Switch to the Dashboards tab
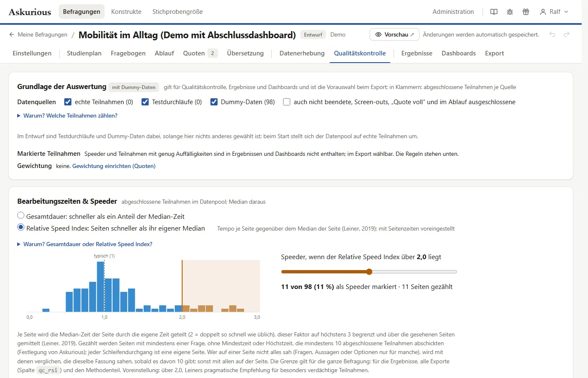 pyautogui.click(x=459, y=53)
